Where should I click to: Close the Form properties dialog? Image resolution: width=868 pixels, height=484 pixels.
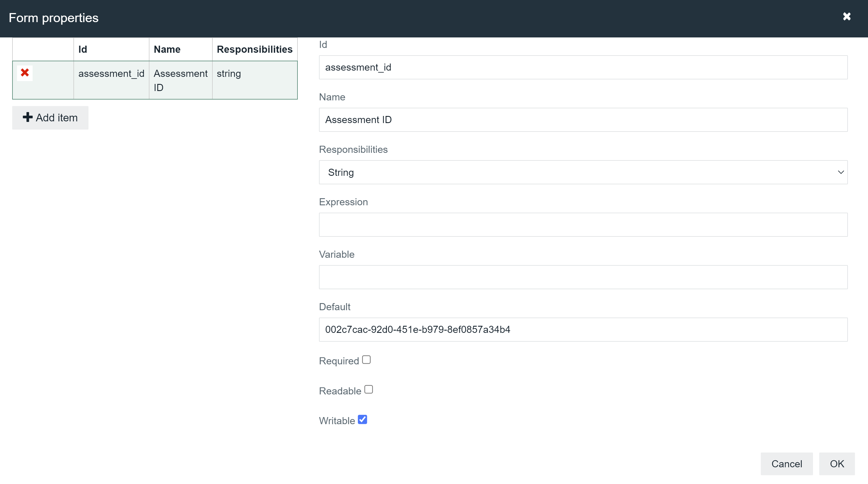847,16
